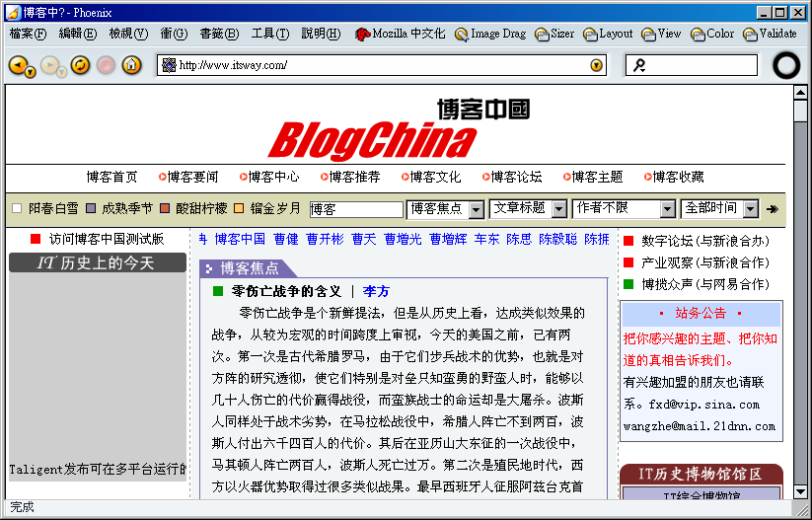Open the Forward button history dropdown

(61, 72)
